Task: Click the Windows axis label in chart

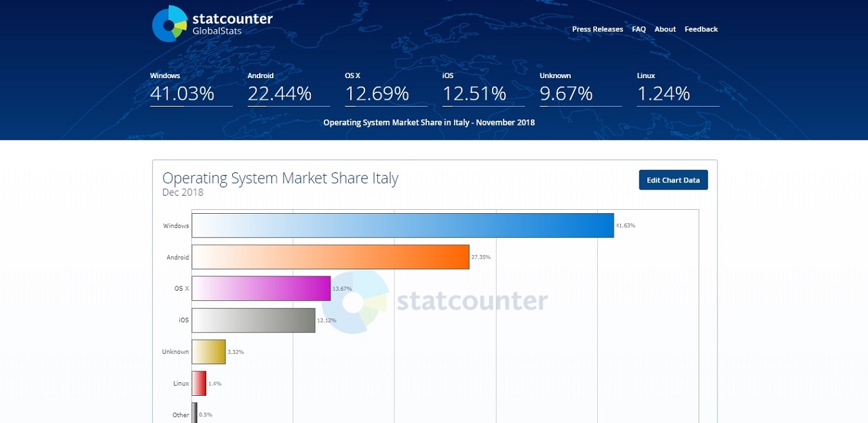Action: click(176, 225)
